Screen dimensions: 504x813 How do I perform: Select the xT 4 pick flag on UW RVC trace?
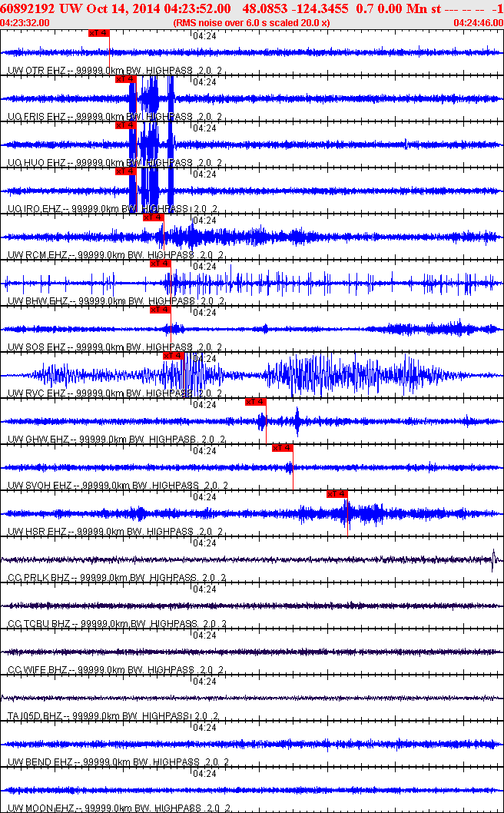[174, 356]
